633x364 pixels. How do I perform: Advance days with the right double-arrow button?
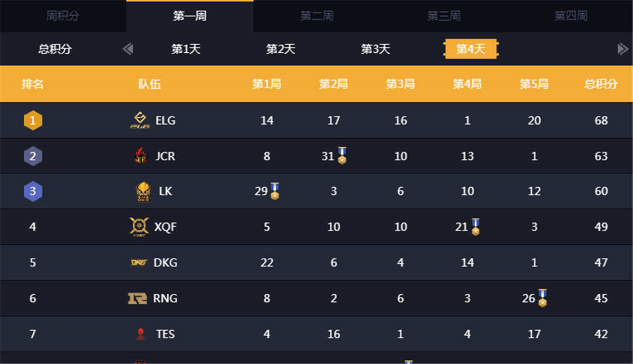pos(622,49)
